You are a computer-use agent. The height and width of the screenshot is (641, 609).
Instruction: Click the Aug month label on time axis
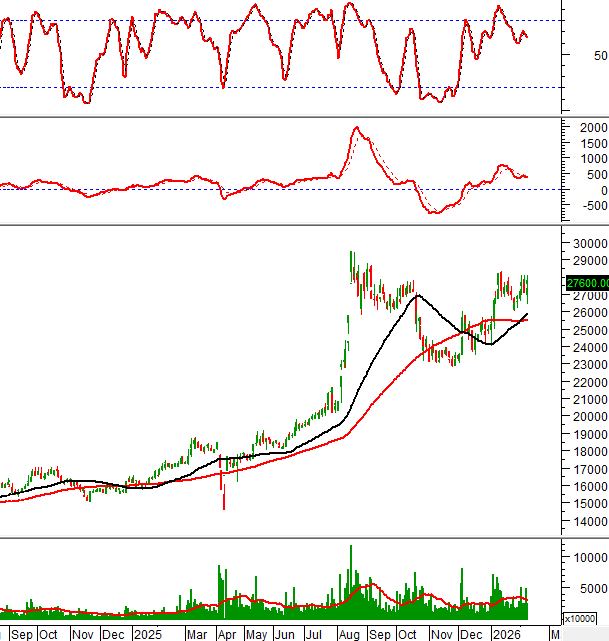[x=351, y=634]
